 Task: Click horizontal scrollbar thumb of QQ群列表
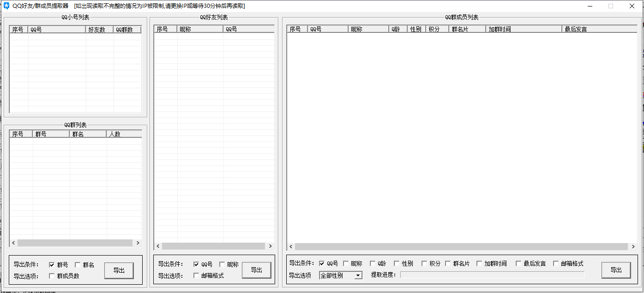tap(75, 243)
